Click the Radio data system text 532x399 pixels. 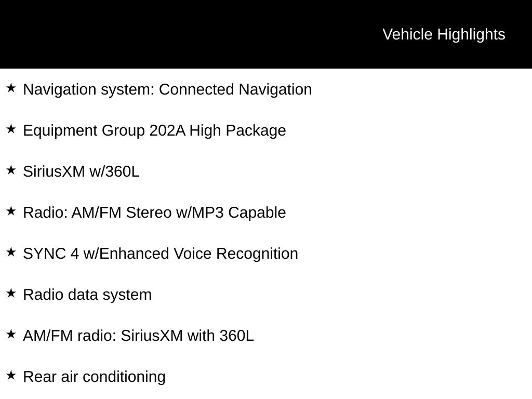87,295
